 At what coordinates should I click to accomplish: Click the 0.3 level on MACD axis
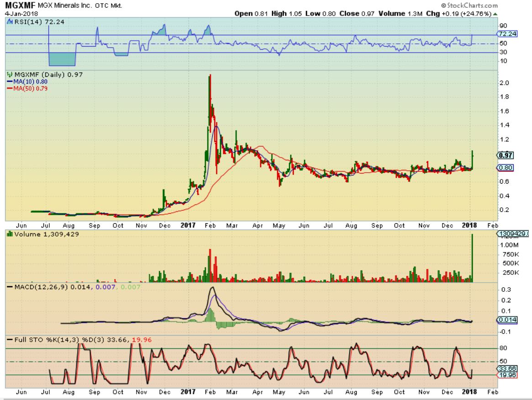tap(506, 290)
